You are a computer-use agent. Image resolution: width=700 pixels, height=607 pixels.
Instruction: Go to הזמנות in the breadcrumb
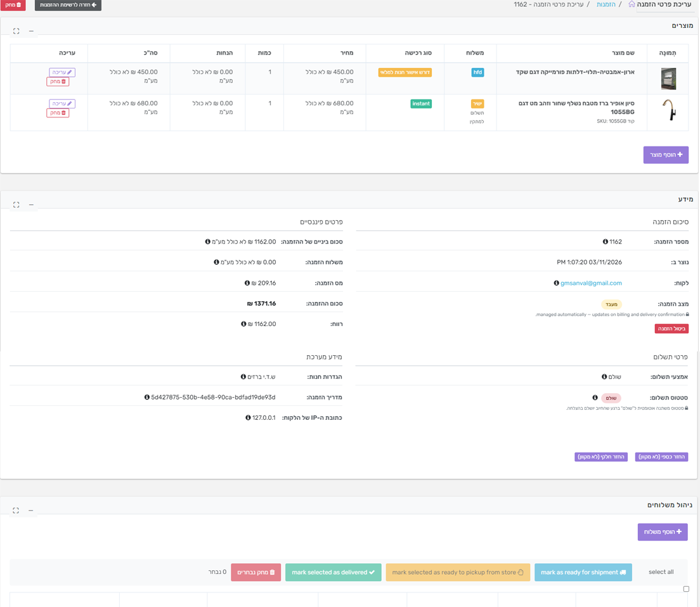(x=606, y=4)
